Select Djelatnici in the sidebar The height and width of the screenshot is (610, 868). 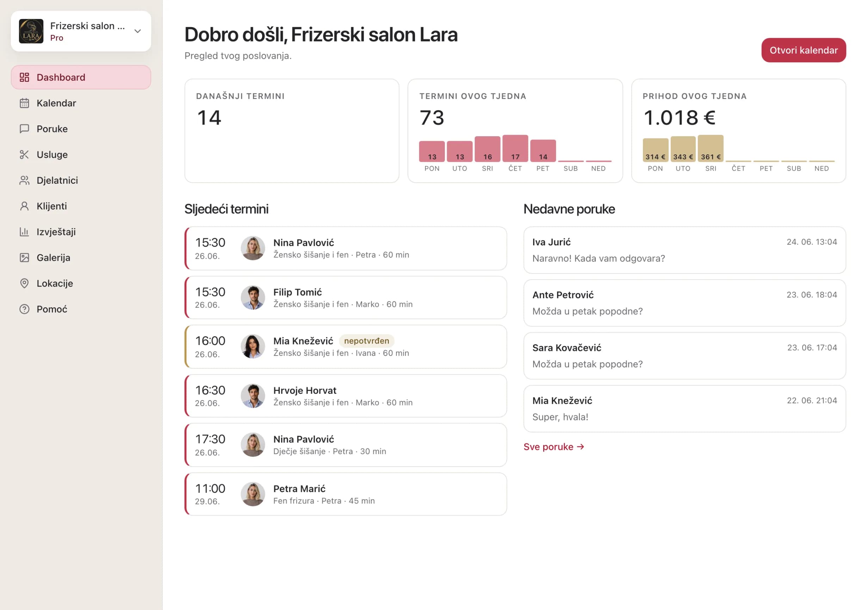(x=81, y=181)
